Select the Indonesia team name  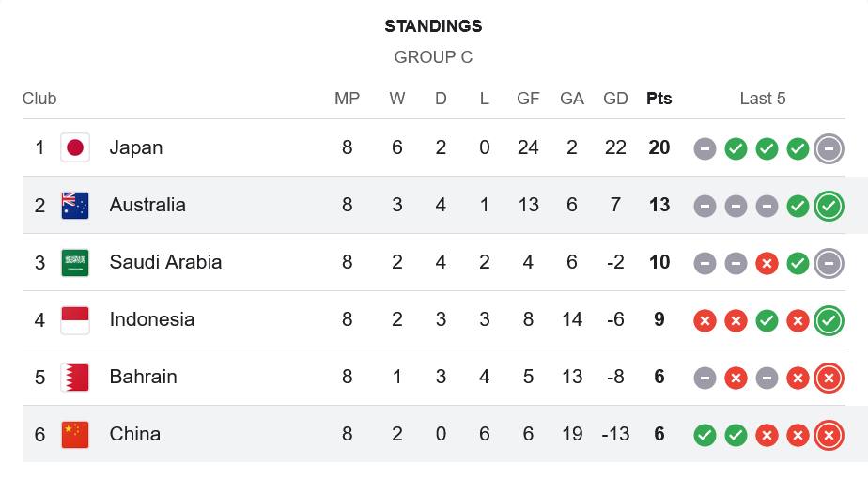click(x=152, y=319)
